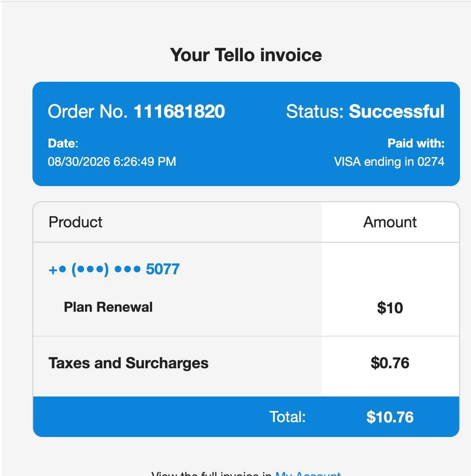471x476 pixels.
Task: Click the invoice date 08/30/2026 6:26:49 PM
Action: click(x=112, y=161)
